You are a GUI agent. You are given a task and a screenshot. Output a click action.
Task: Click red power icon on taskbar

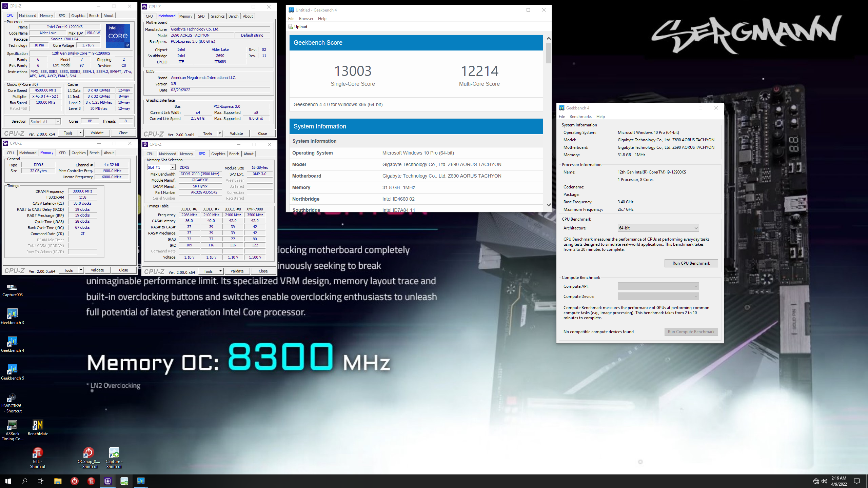(x=74, y=481)
